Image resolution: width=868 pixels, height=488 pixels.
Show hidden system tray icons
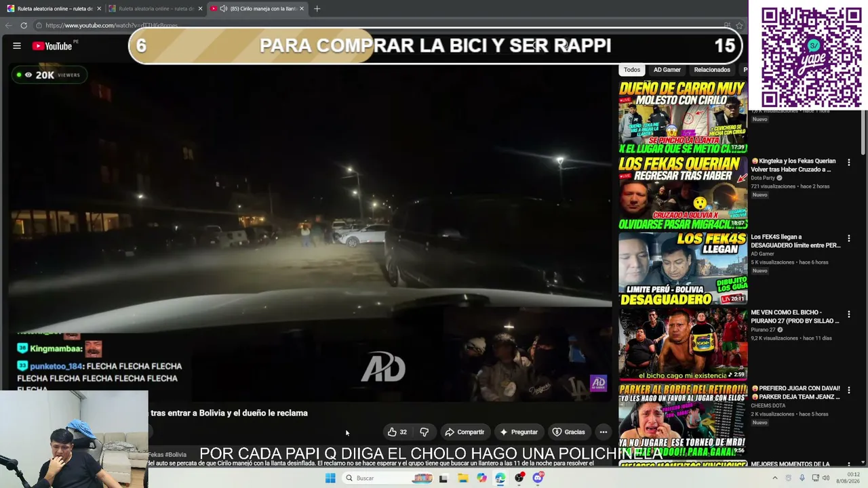coord(775,478)
